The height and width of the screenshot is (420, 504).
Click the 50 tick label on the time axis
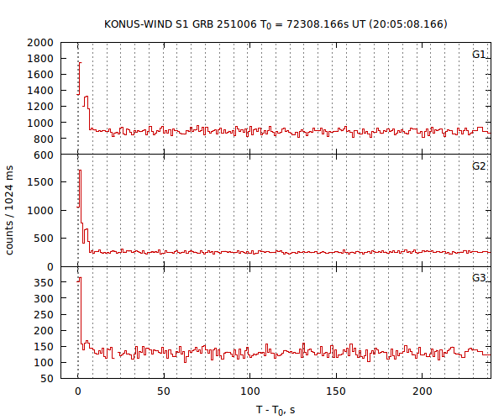tap(164, 391)
